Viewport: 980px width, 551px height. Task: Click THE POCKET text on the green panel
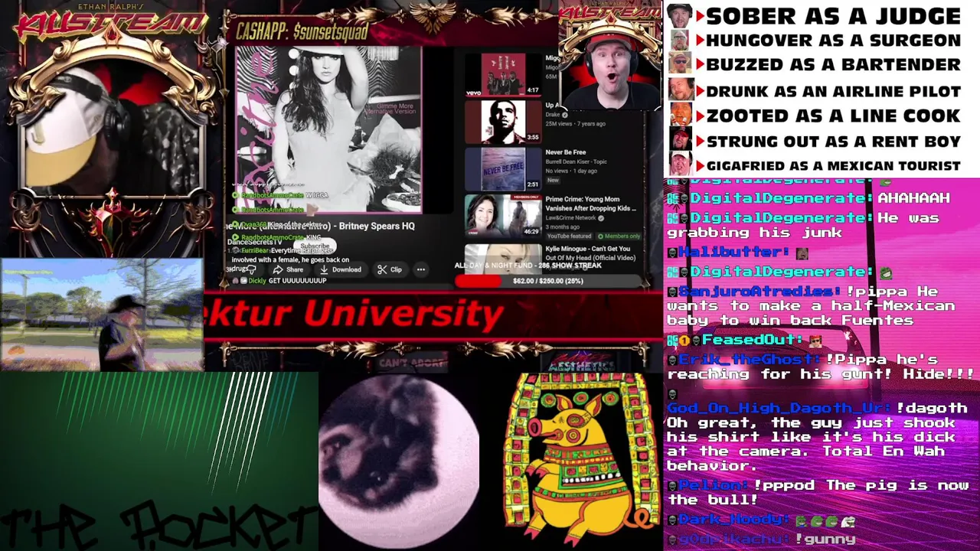[158, 526]
